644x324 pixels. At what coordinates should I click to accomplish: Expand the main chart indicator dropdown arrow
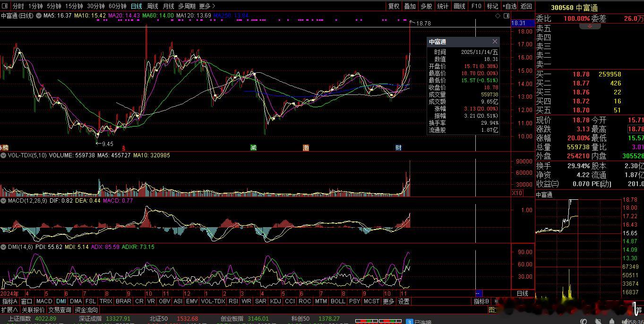pyautogui.click(x=39, y=16)
